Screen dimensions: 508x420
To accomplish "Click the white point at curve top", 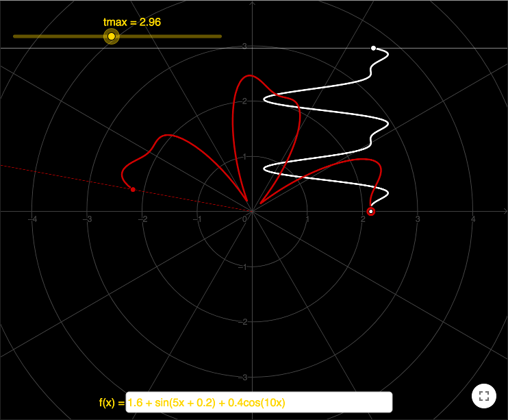I will click(x=373, y=48).
